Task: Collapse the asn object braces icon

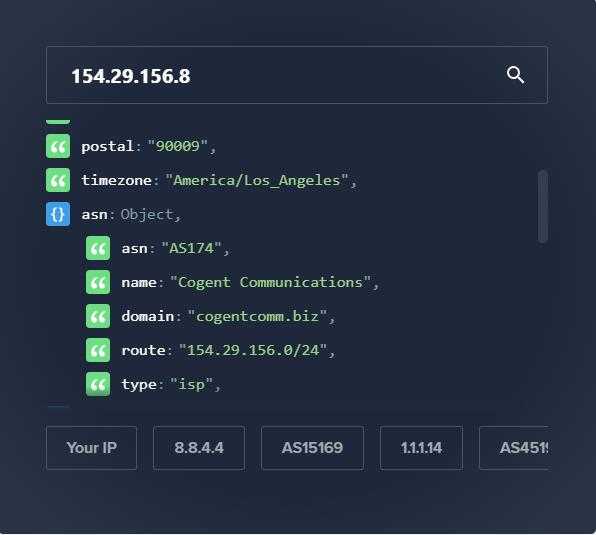Action: [x=58, y=214]
